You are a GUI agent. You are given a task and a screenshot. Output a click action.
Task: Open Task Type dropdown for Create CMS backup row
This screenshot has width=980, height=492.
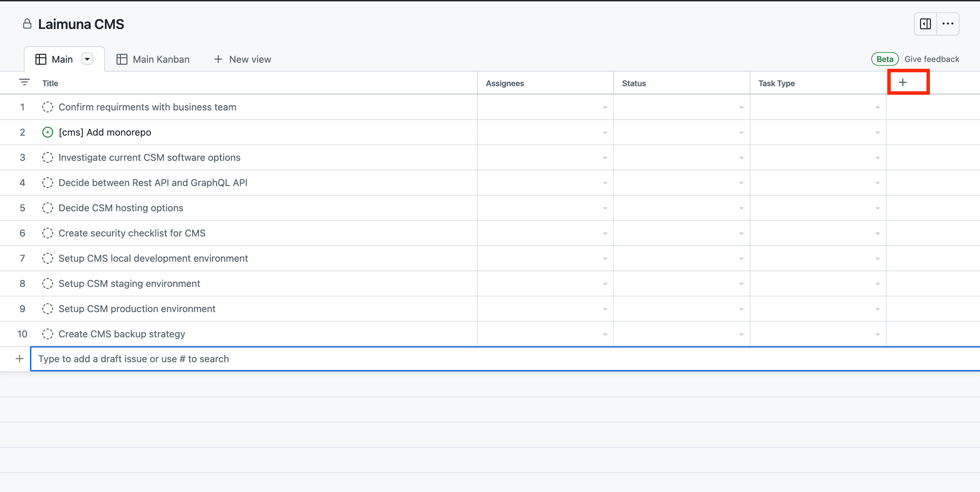[x=877, y=335]
